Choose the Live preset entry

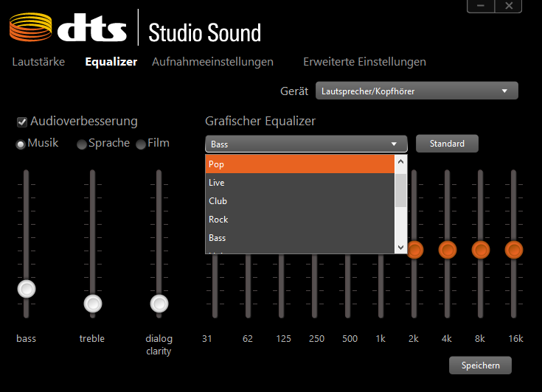300,183
